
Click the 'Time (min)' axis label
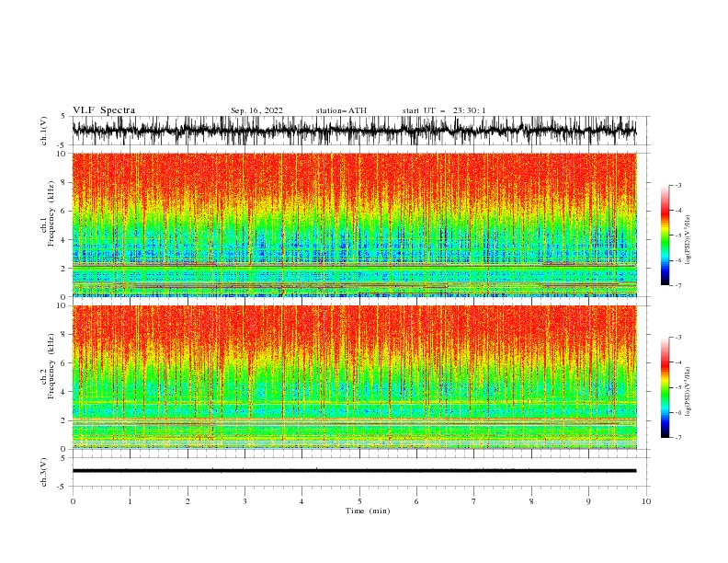(368, 511)
